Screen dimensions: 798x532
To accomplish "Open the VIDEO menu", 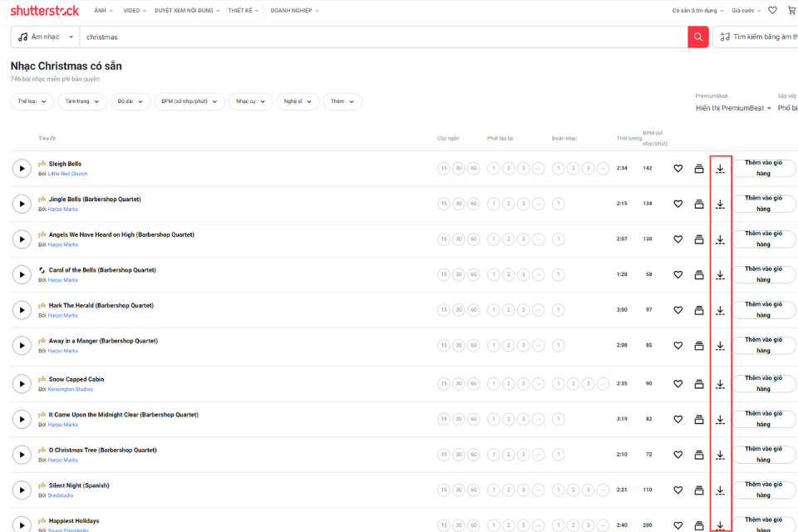I will 135,10.
